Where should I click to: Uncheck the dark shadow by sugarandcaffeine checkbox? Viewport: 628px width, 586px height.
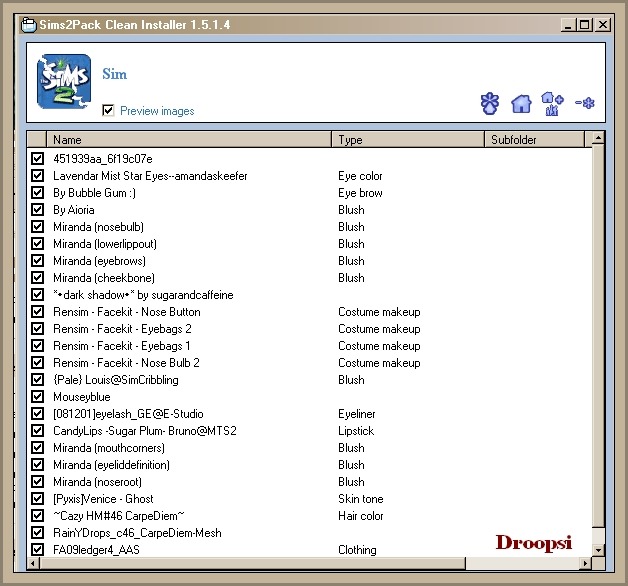[x=37, y=294]
